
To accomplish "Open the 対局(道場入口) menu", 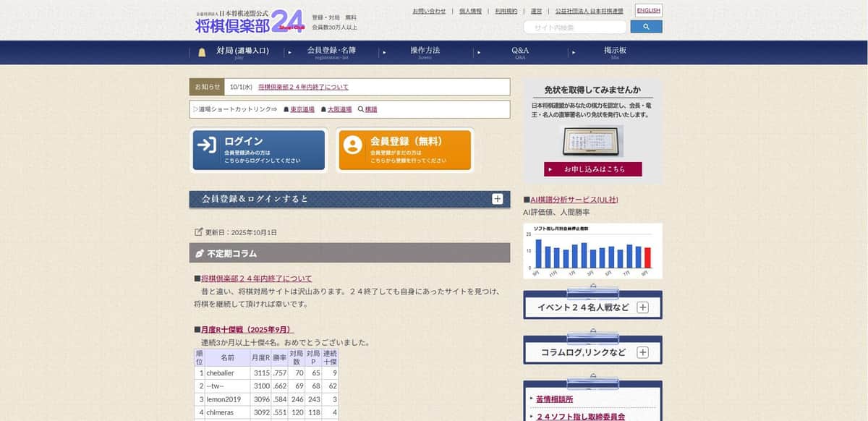I will pos(242,50).
